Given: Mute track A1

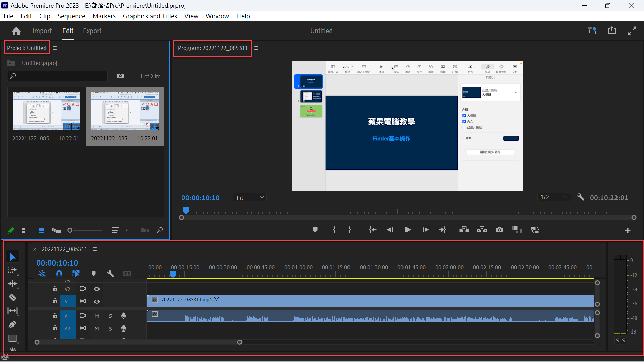Looking at the screenshot, I should [x=97, y=316].
